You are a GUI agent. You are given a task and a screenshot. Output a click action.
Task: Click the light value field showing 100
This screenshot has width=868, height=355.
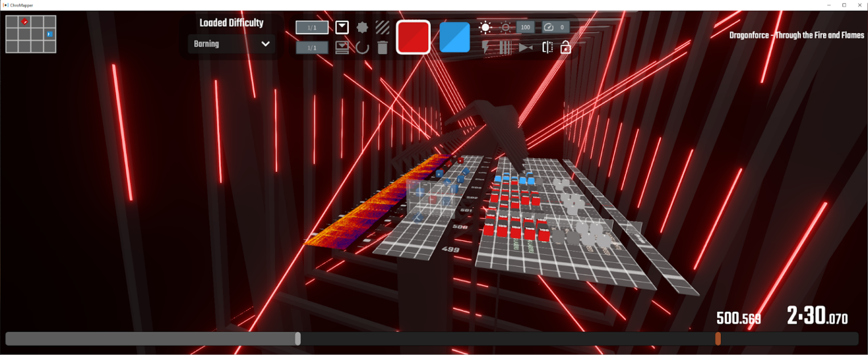(525, 27)
